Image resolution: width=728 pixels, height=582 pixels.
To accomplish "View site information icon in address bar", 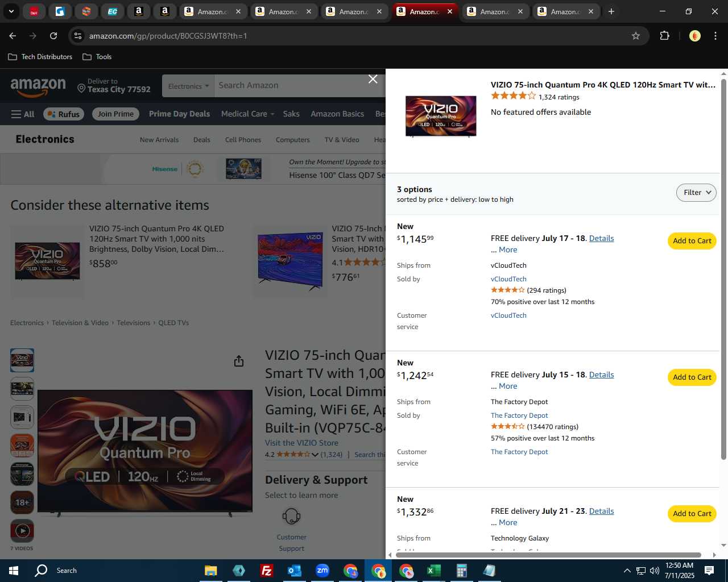I will click(x=77, y=36).
